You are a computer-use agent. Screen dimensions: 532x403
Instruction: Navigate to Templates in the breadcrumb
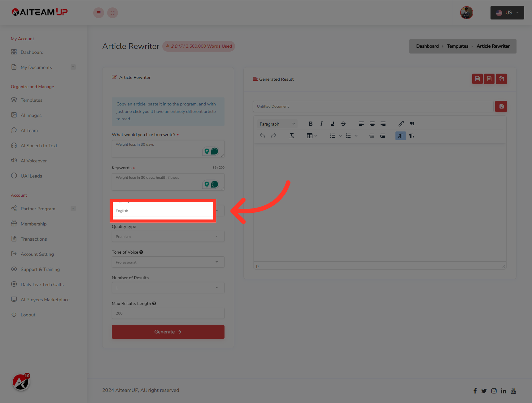pos(457,46)
